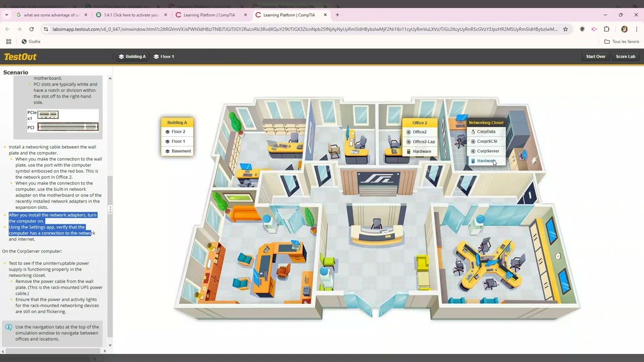Click the Building A popup header
644x362 pixels.
[177, 122]
